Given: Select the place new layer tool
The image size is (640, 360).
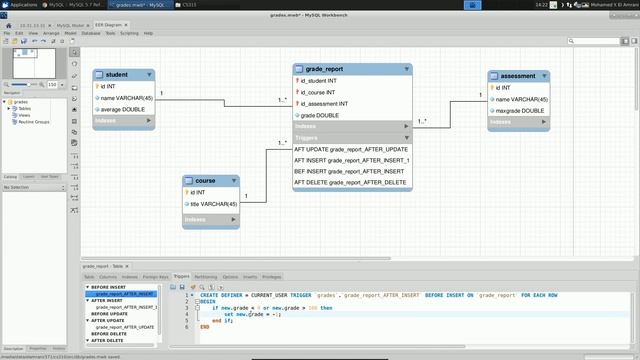Looking at the screenshot, I should 74,88.
